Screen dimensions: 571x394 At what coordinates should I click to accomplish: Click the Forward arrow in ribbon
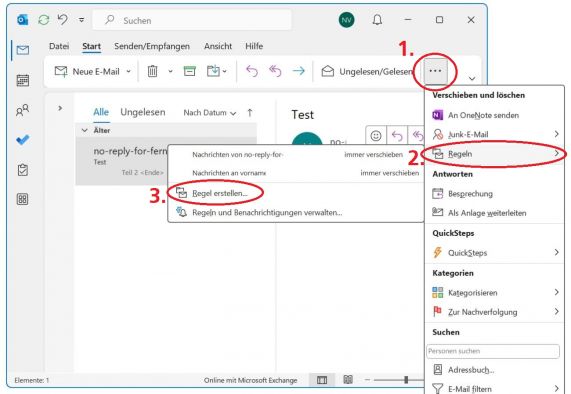pyautogui.click(x=299, y=71)
